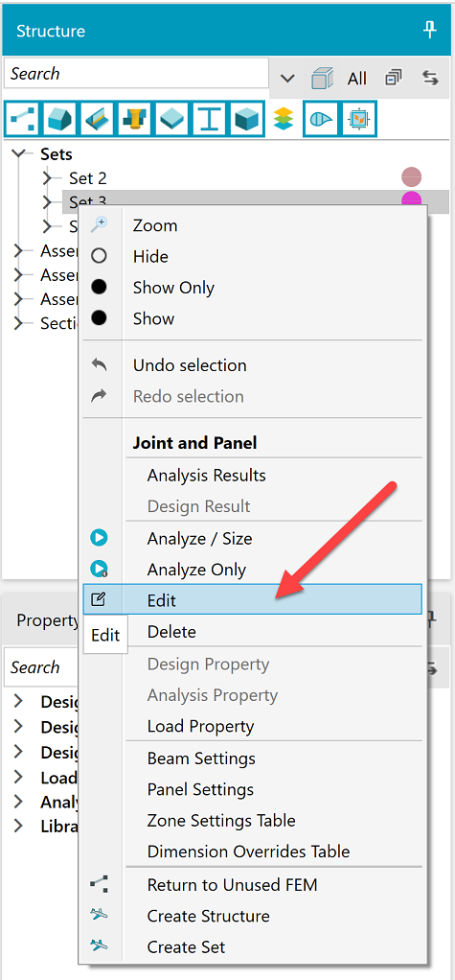Collapse the Sets tree node
Image resolution: width=455 pixels, height=980 pixels.
[x=19, y=153]
